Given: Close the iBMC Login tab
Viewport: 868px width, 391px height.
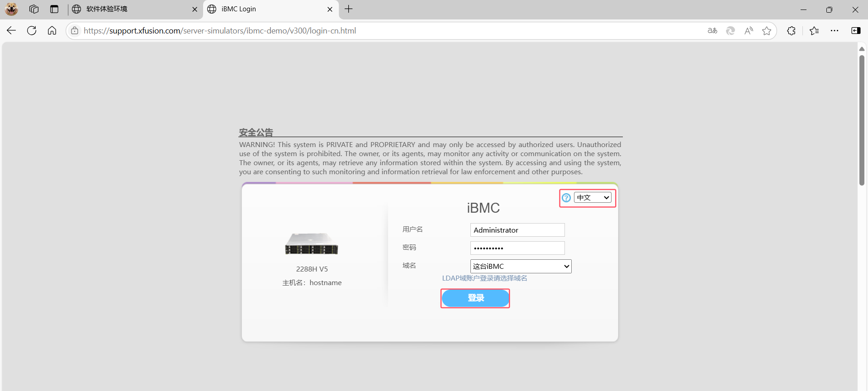Looking at the screenshot, I should click(x=330, y=9).
